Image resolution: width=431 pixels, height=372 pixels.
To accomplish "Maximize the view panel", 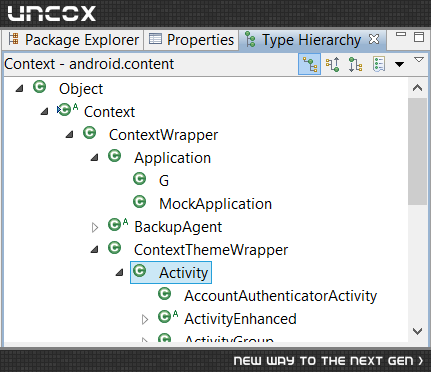I will coord(419,37).
